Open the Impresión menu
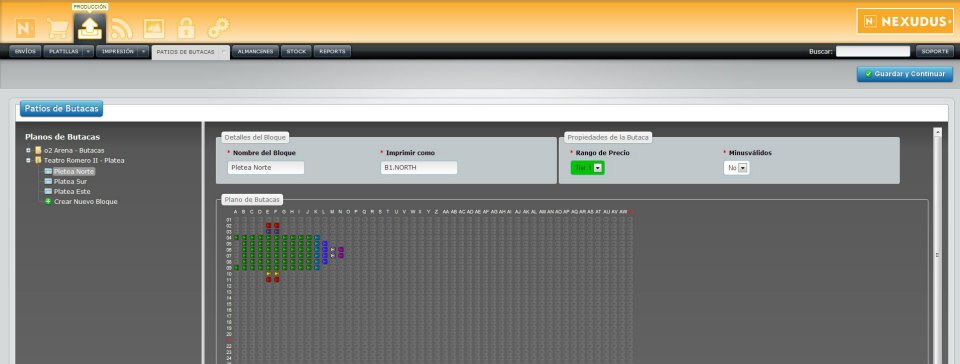Screen dimensions: 960x364 118,51
